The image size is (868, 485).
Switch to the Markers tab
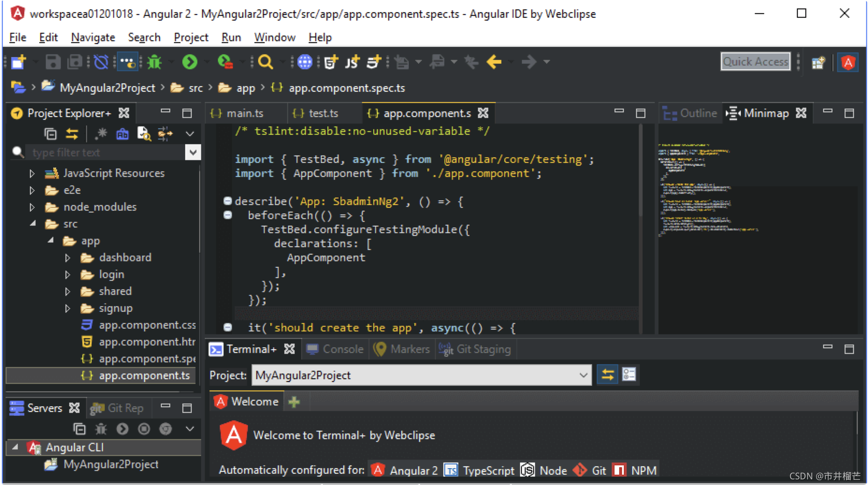coord(402,349)
